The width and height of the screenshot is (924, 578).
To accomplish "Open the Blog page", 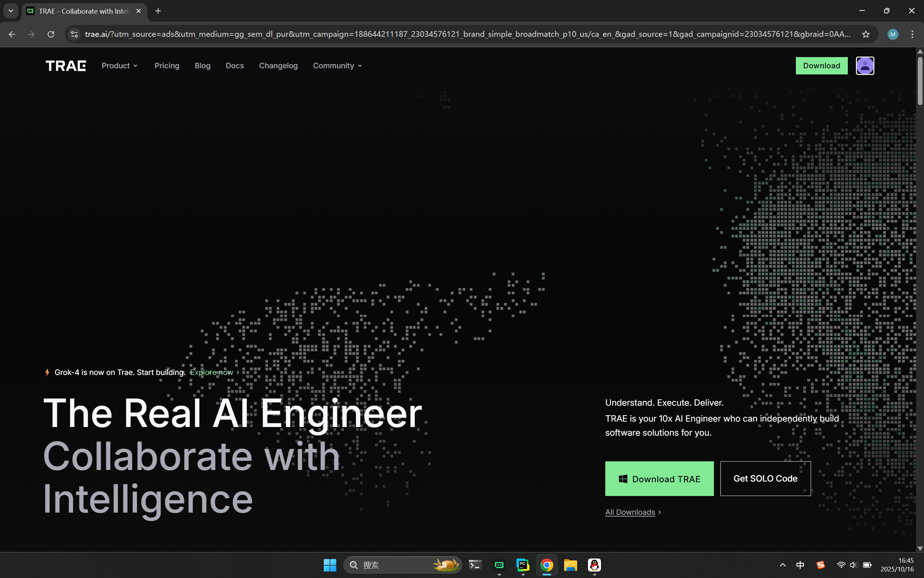I will pos(202,66).
